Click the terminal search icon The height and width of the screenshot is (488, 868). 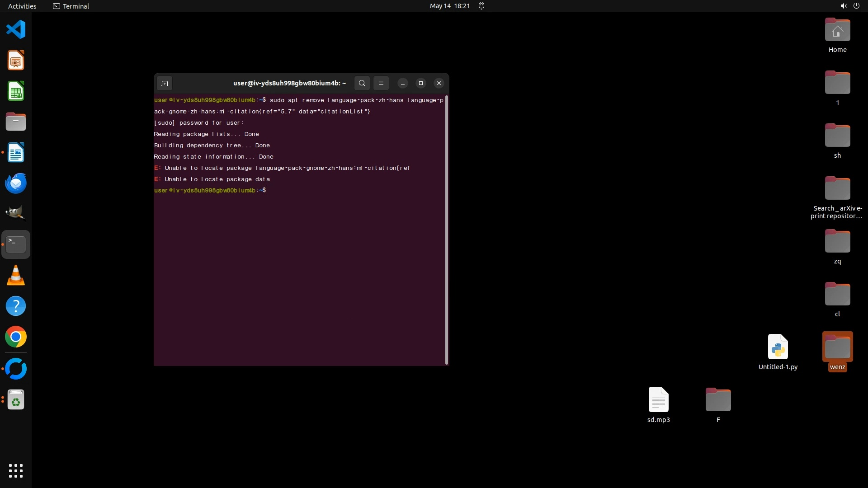[x=362, y=83]
